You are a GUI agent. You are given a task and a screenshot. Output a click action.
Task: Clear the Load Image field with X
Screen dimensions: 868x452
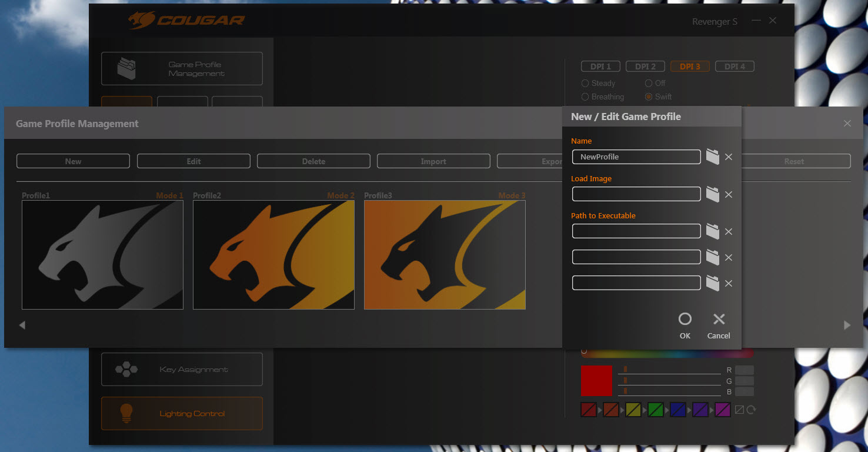(x=729, y=194)
